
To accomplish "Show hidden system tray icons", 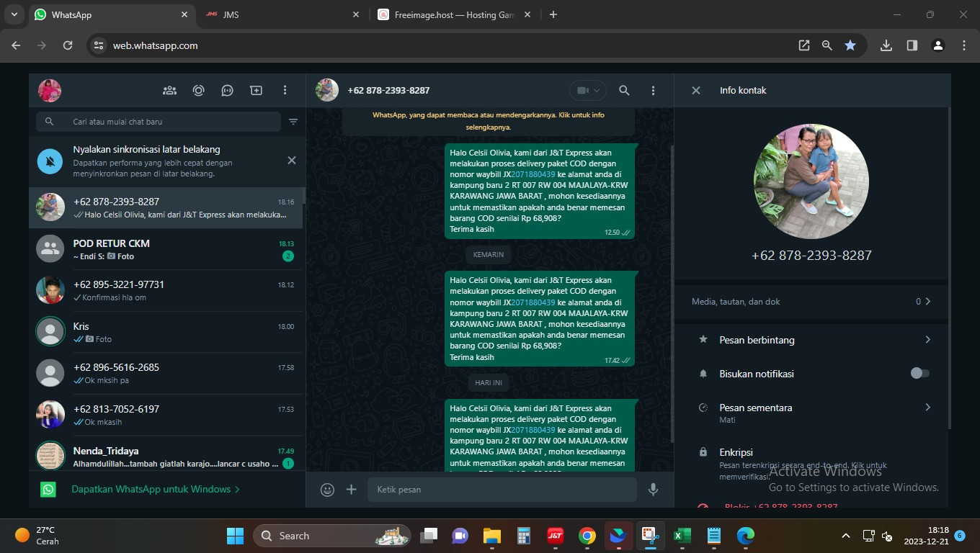I will [846, 536].
